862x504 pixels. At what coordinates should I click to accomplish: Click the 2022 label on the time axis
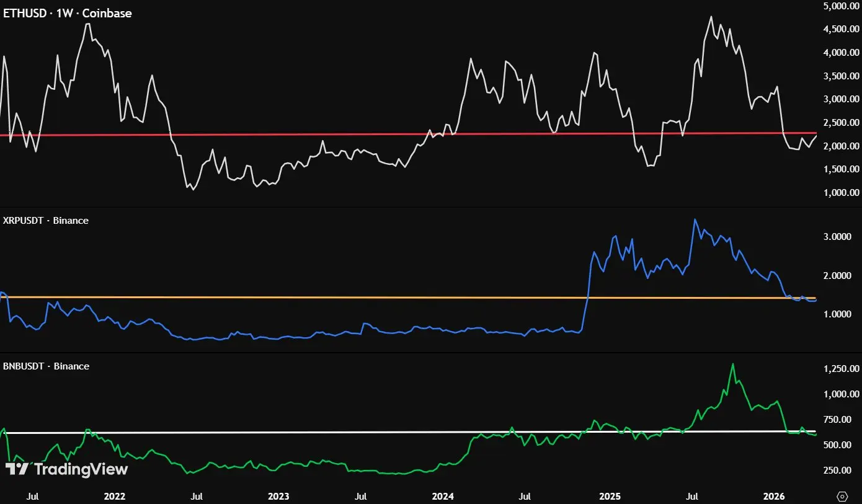tap(115, 497)
